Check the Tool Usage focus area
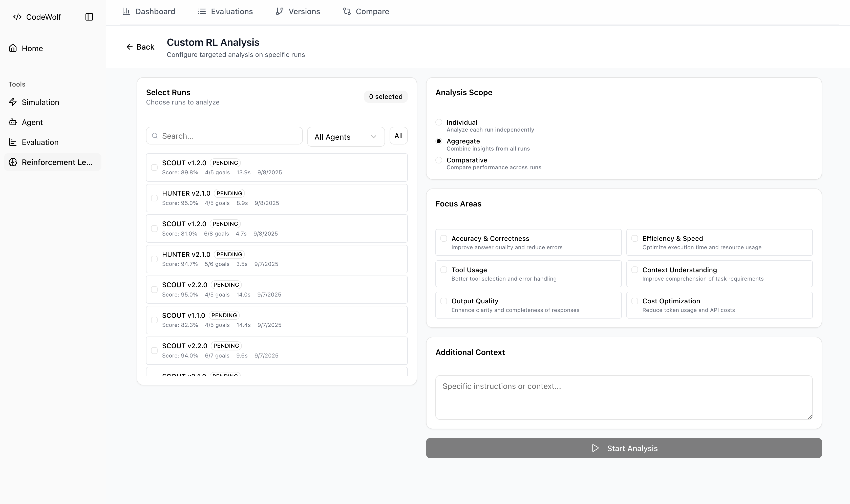850x504 pixels. coord(444,270)
